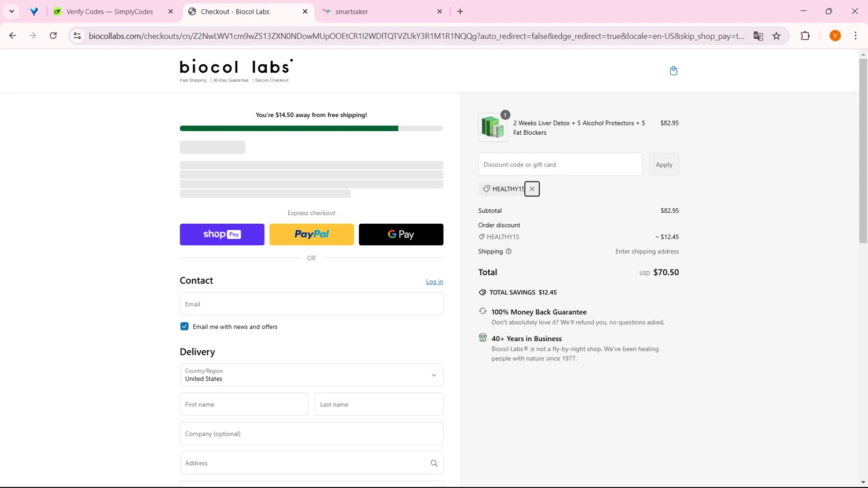
Task: Switch to the smartsaker tab
Action: [x=382, y=12]
